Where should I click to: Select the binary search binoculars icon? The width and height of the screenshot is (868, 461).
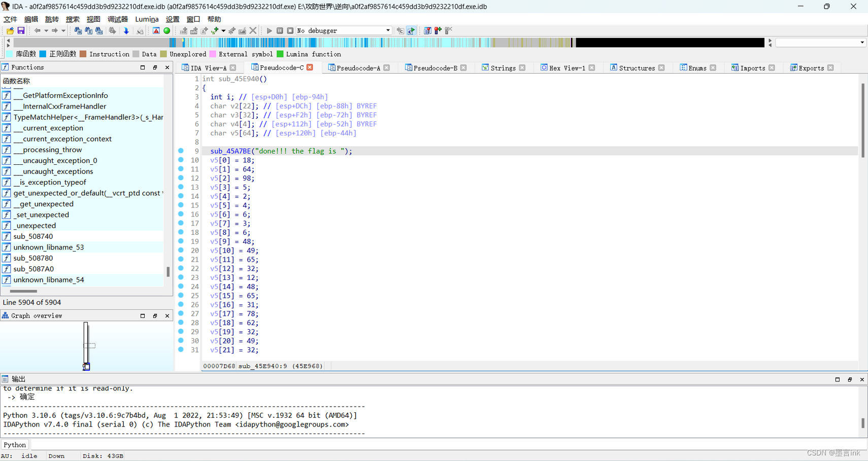pyautogui.click(x=99, y=30)
